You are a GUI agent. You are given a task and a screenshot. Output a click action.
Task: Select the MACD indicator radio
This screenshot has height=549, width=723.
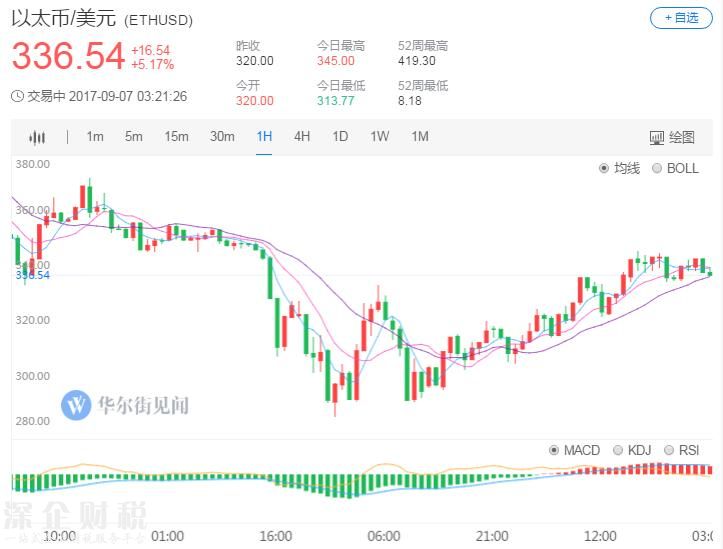pyautogui.click(x=554, y=450)
